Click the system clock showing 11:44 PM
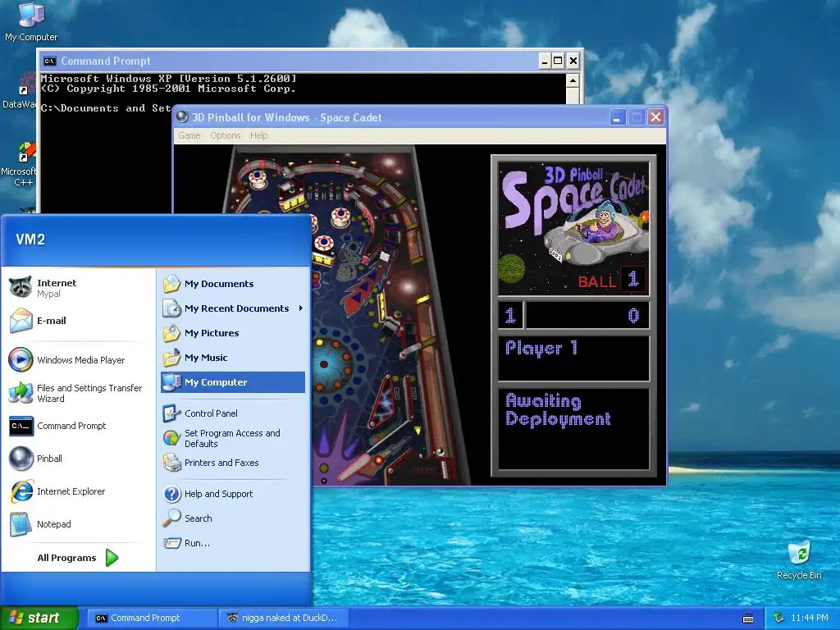This screenshot has width=840, height=630. [809, 619]
